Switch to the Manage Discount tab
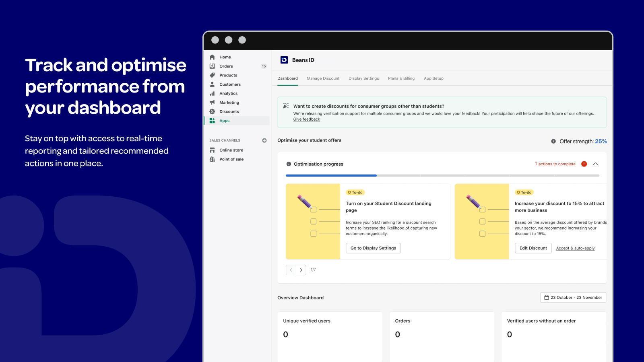This screenshot has height=362, width=644. point(323,78)
